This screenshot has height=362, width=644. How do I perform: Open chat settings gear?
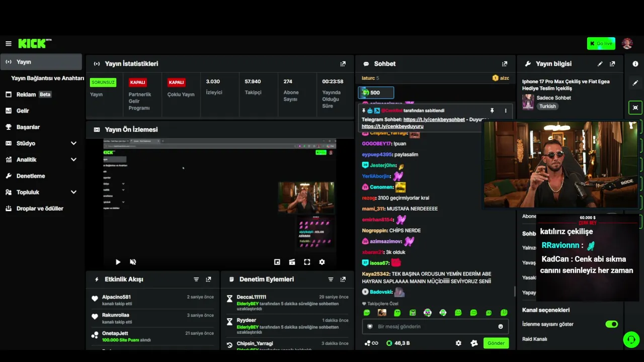[458, 343]
